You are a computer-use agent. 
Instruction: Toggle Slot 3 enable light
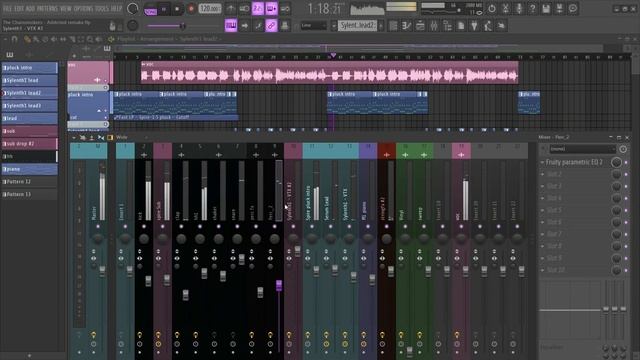click(x=626, y=187)
